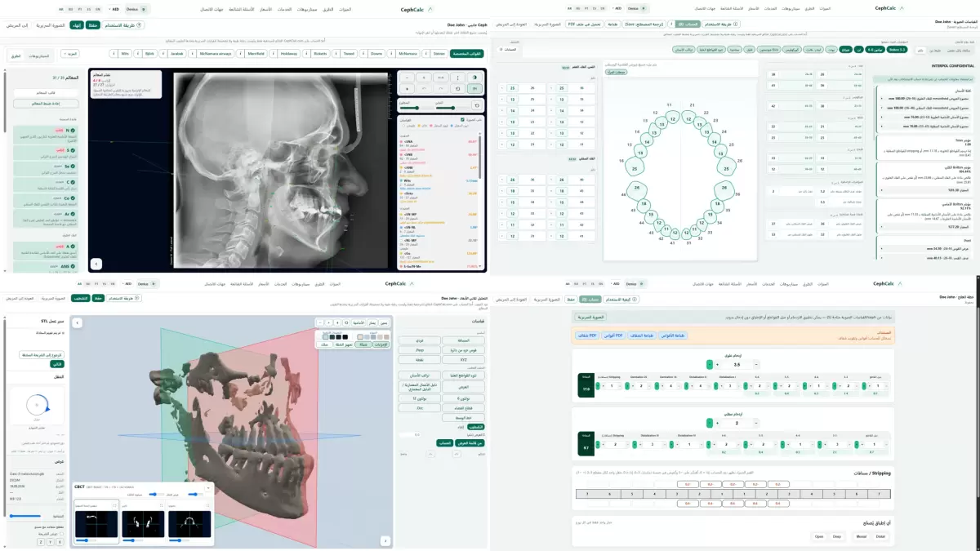Click tooth 16 shape in dental arch diagram
The image size is (980, 551).
coord(635,168)
